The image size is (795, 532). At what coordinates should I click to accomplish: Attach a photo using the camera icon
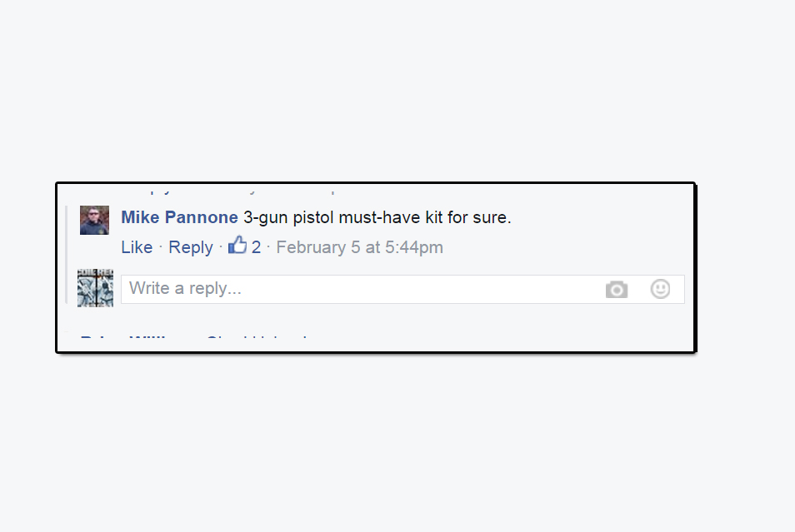tap(617, 289)
